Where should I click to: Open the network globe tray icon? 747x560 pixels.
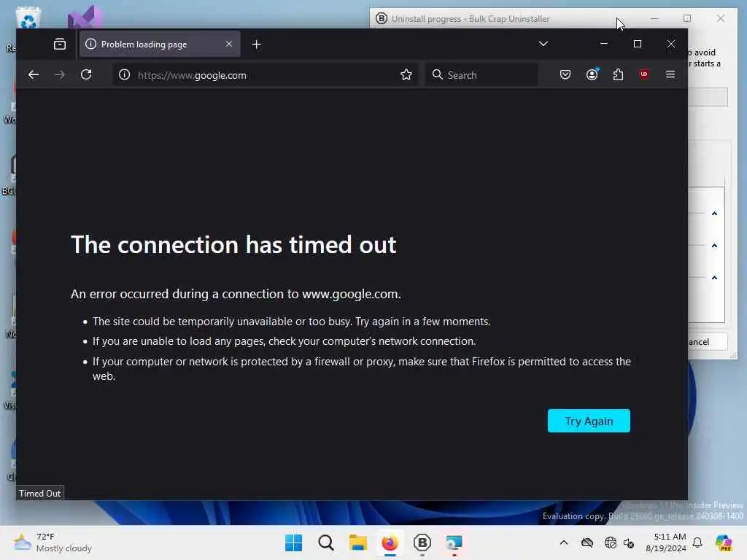coord(611,542)
